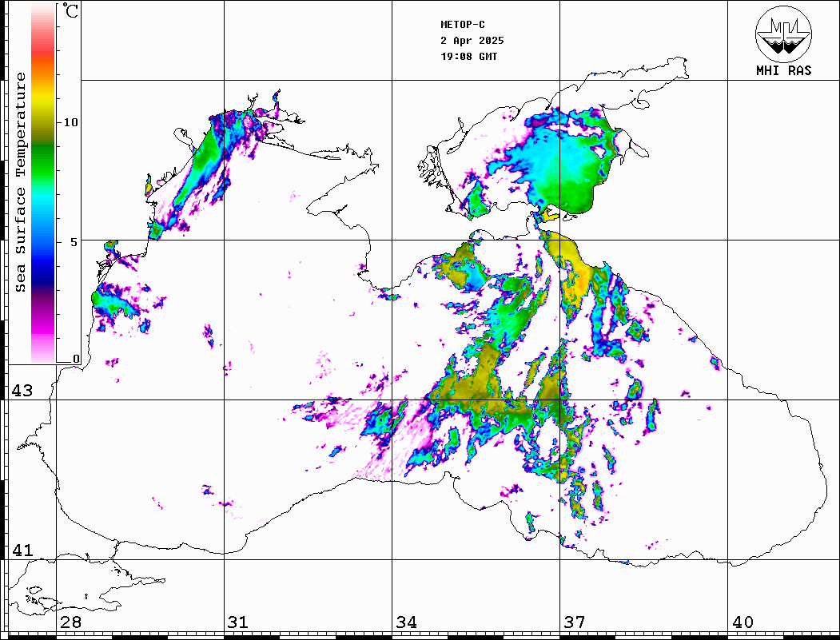The image size is (840, 640).
Task: Select the METOP-C satellite label
Action: tap(463, 25)
